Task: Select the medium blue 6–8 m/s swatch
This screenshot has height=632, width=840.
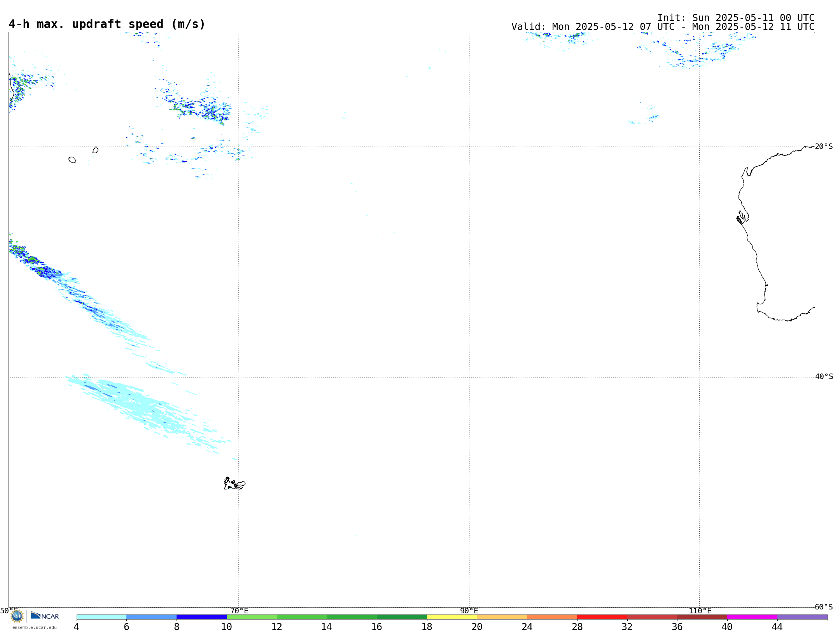Action: pos(152,617)
